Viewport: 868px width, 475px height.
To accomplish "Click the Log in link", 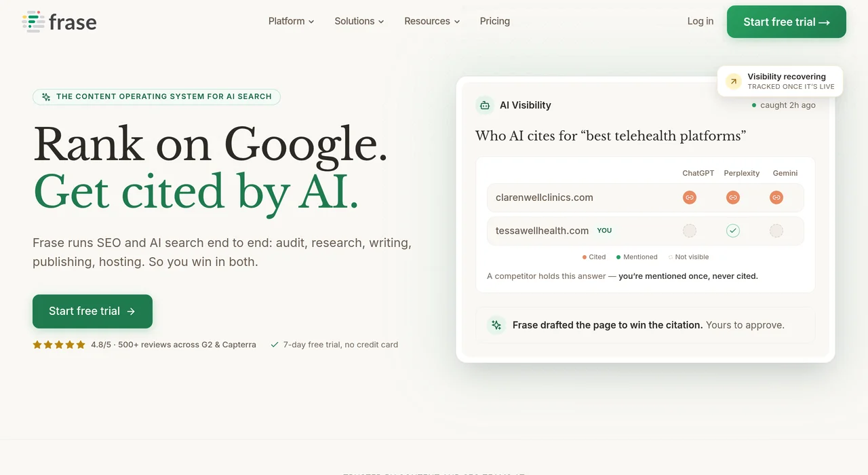I will pyautogui.click(x=701, y=21).
